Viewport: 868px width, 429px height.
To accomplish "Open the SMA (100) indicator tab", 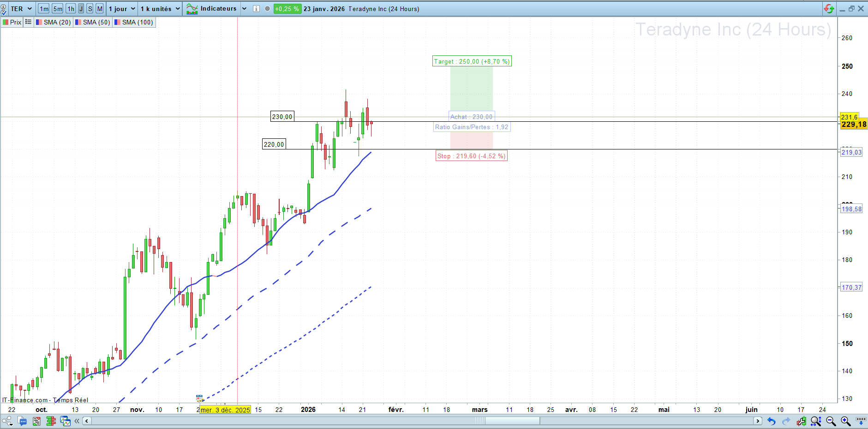I will (134, 22).
